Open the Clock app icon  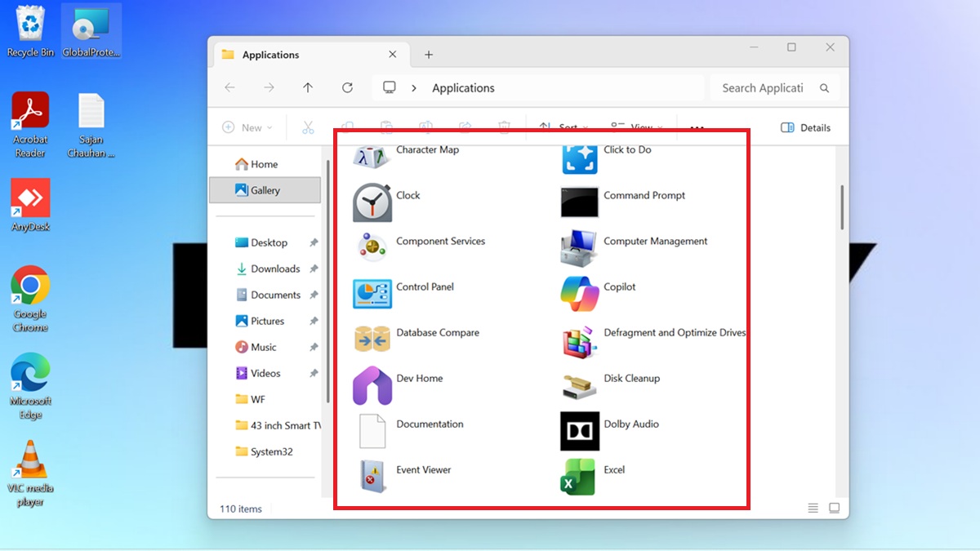(x=372, y=202)
